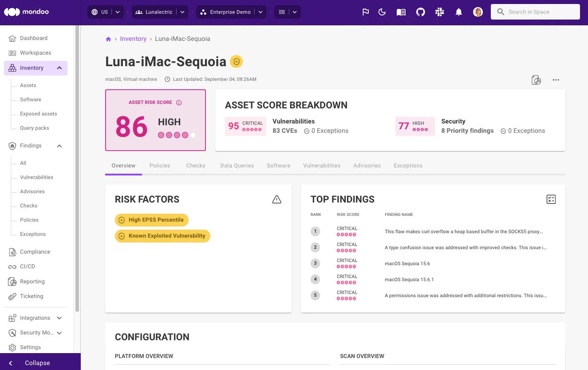Expand the Security Model section
Image resolution: width=588 pixels, height=370 pixels.
(59, 333)
